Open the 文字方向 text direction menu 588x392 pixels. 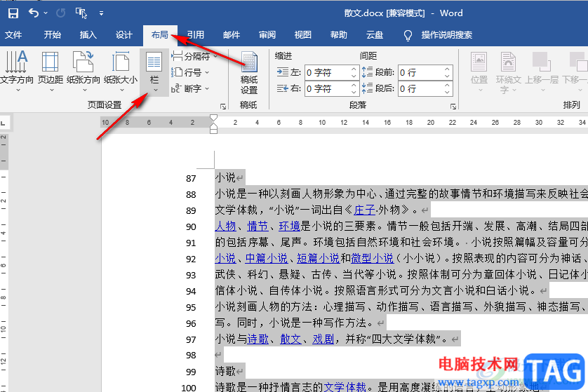coord(17,72)
